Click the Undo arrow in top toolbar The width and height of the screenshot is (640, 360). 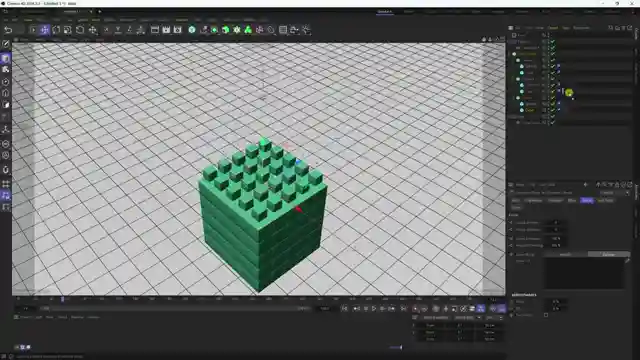8,30
